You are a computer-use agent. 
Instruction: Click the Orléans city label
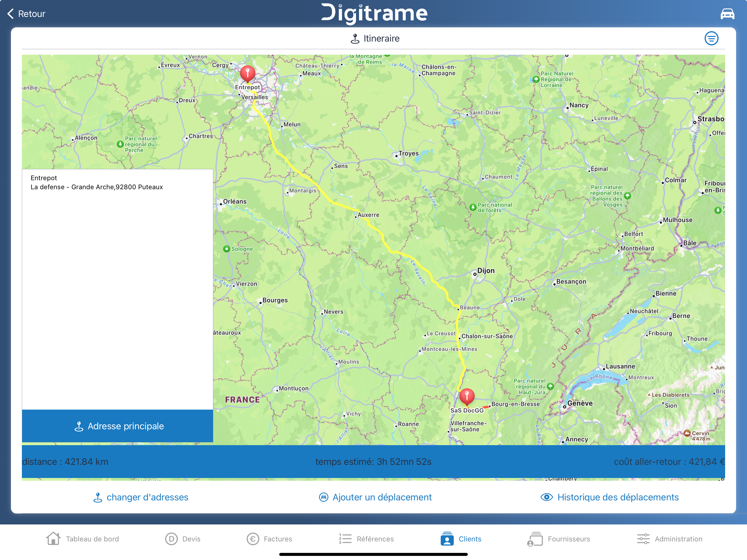coord(235,201)
